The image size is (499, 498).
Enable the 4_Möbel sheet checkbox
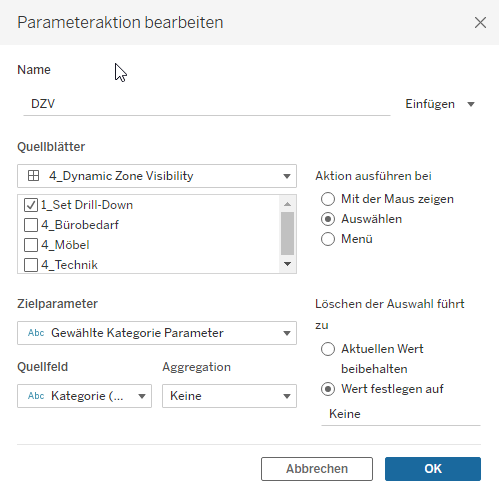coord(31,245)
